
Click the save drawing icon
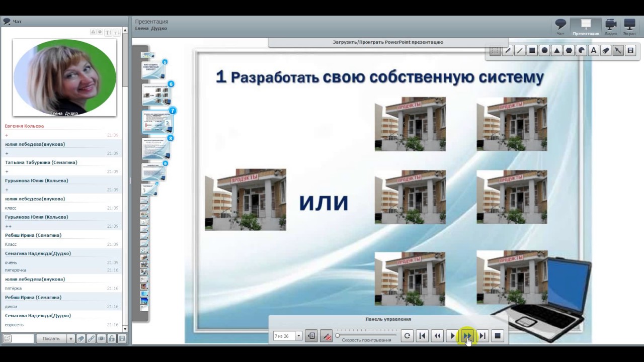630,51
